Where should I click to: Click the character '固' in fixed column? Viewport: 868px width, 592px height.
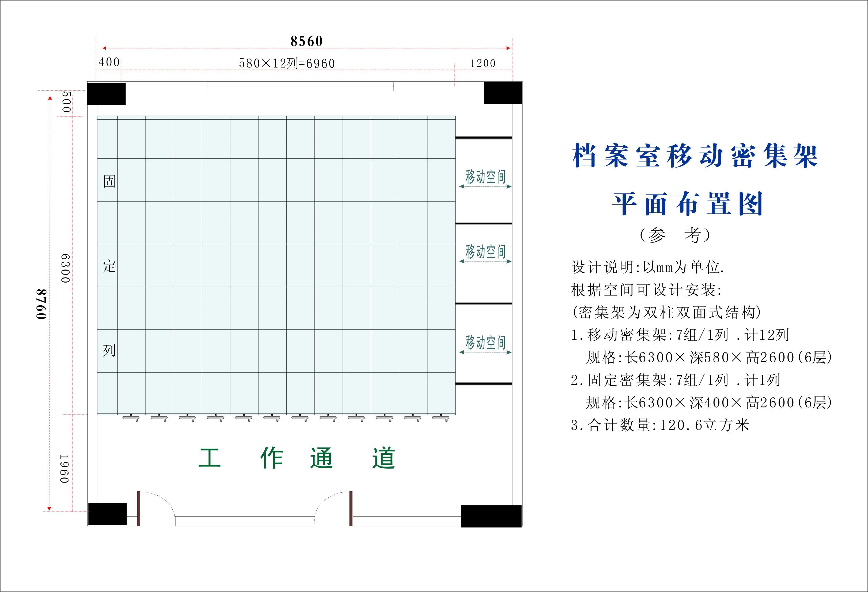(109, 181)
